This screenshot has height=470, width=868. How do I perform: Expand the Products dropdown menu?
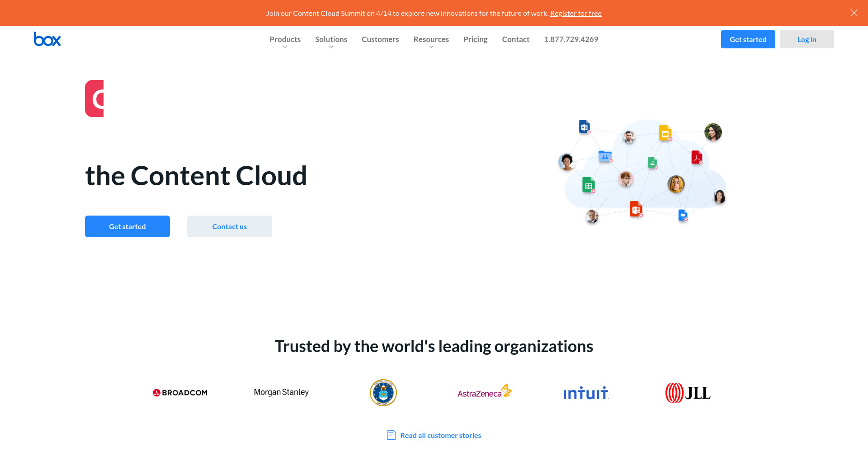coord(285,40)
